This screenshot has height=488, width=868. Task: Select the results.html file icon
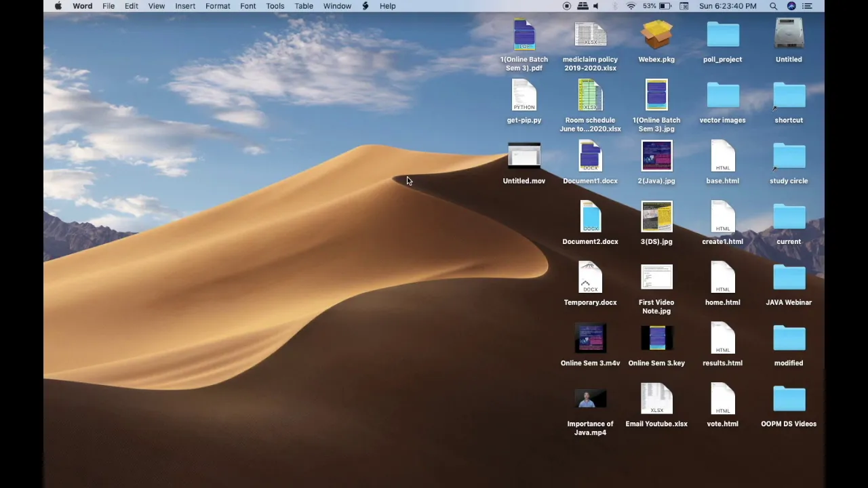point(723,338)
